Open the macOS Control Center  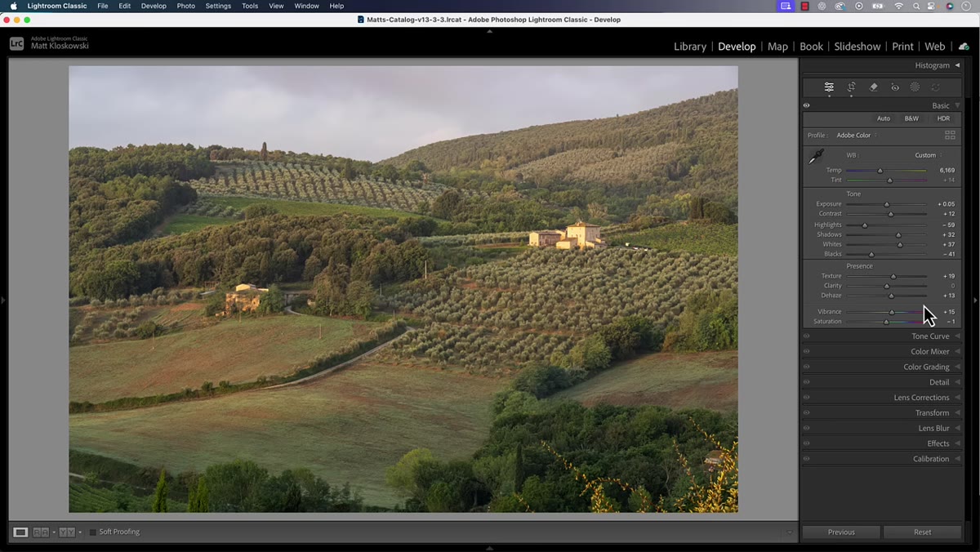932,6
